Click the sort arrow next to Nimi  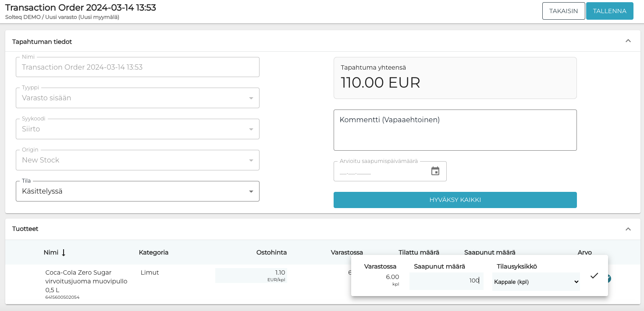64,253
